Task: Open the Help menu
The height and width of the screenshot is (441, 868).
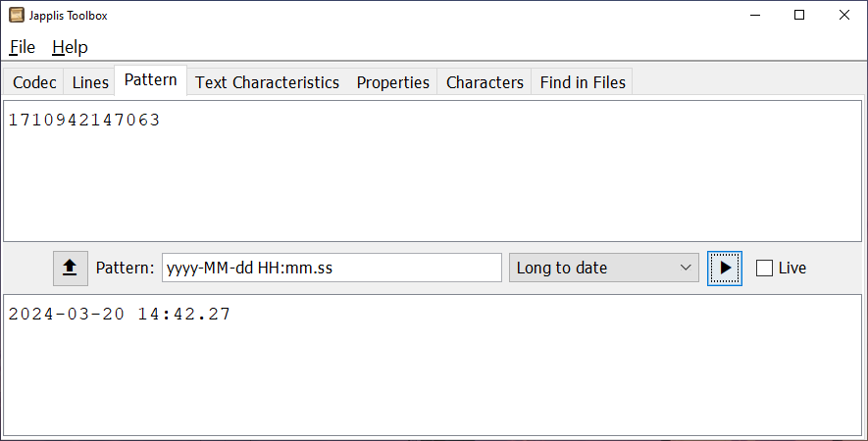Action: coord(71,47)
